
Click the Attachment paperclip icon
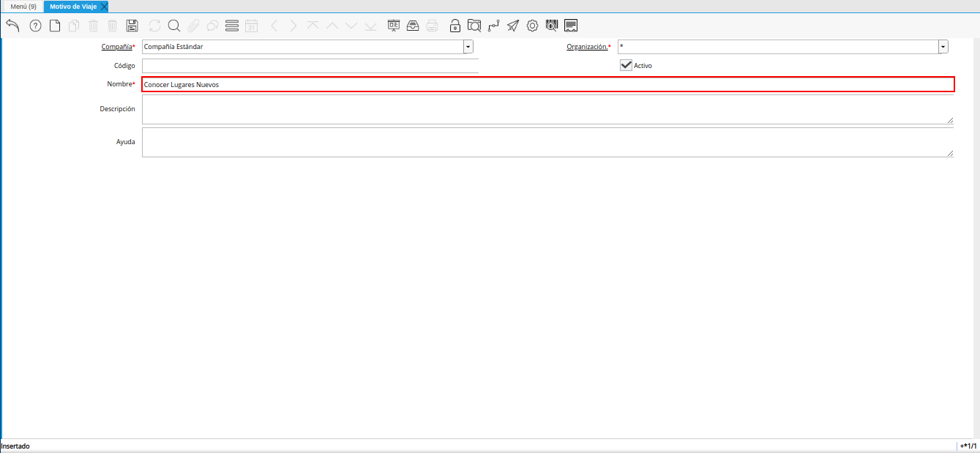[193, 26]
